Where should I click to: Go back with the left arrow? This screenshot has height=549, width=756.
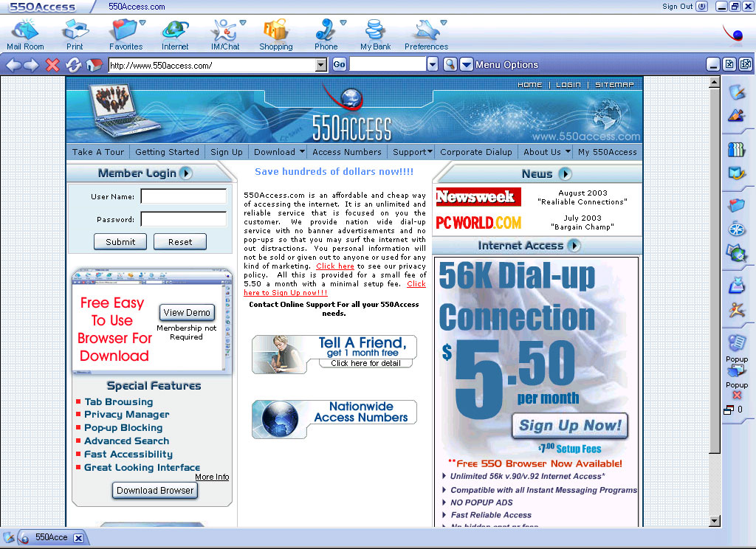[13, 65]
